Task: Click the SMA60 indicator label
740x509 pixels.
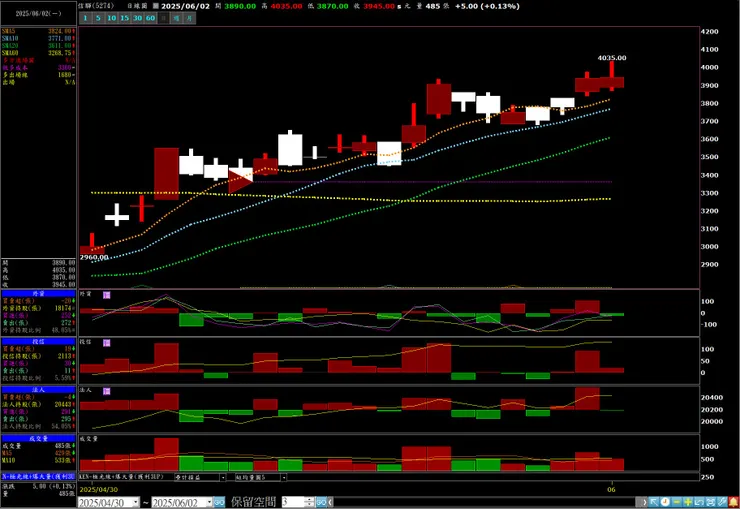Action: [10, 53]
